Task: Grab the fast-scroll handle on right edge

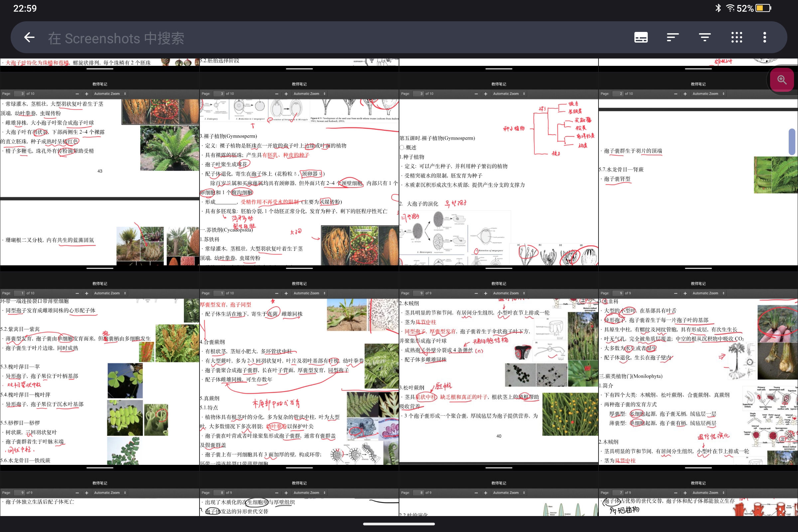Action: click(x=792, y=142)
